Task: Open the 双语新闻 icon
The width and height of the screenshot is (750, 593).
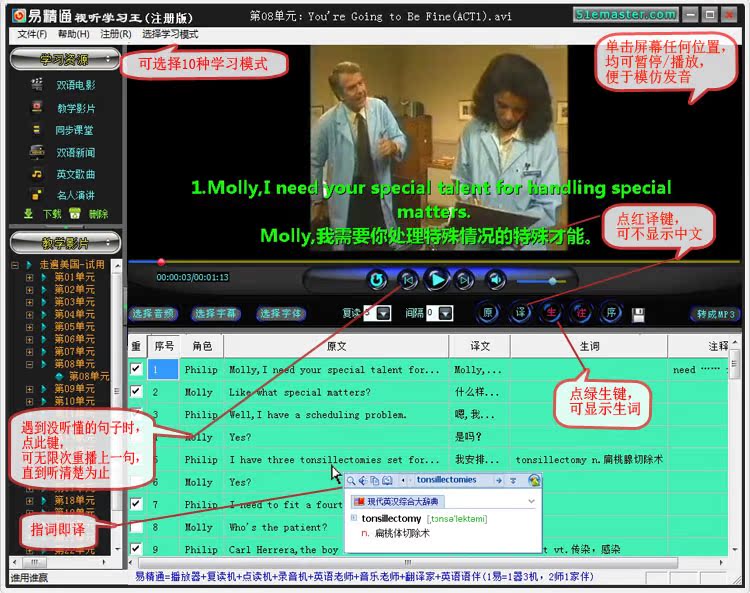Action: (x=37, y=152)
